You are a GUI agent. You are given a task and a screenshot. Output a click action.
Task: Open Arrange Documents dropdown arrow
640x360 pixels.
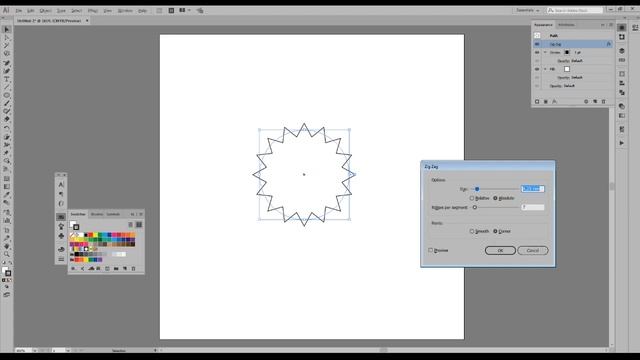pos(189,10)
